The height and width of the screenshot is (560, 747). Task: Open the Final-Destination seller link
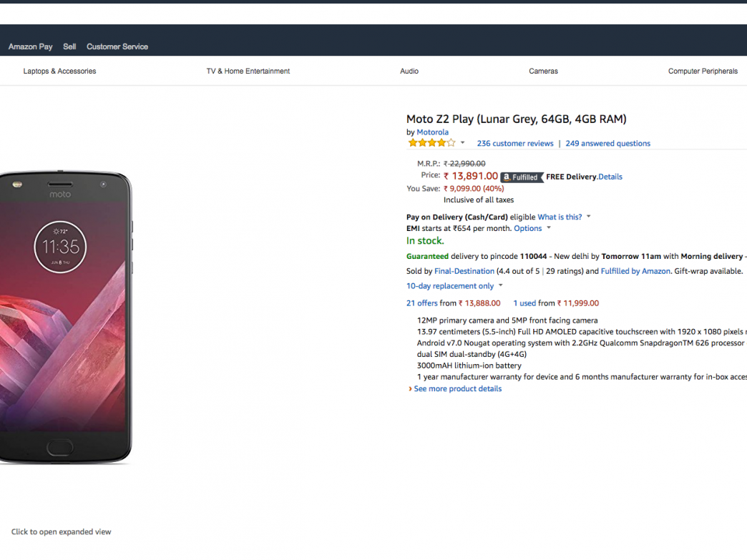[464, 272]
